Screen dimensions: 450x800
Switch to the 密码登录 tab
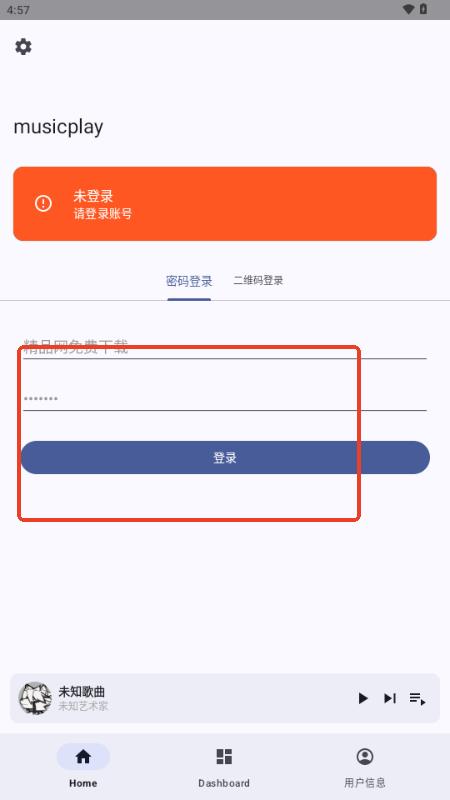click(x=189, y=281)
